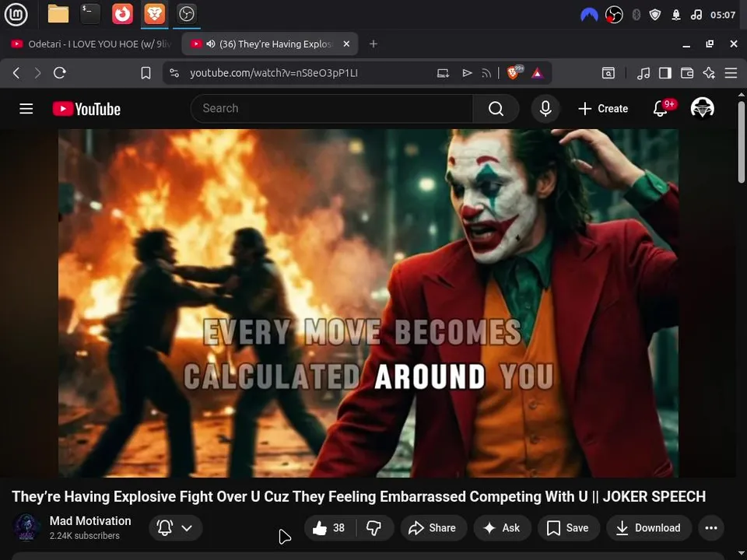The width and height of the screenshot is (747, 560).
Task: Switch to the Odetari - I LOVE YOU HOE tab
Action: 90,44
